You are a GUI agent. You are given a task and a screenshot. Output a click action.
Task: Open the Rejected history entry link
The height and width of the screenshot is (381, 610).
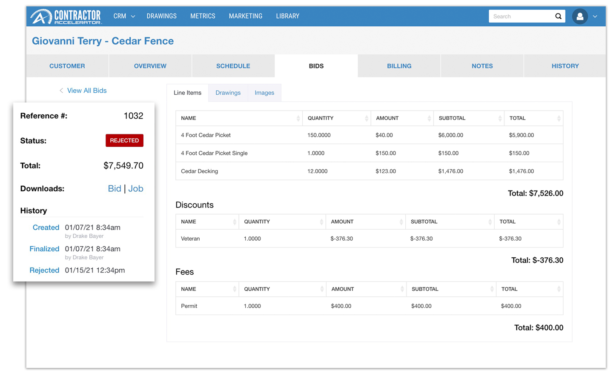click(x=44, y=270)
